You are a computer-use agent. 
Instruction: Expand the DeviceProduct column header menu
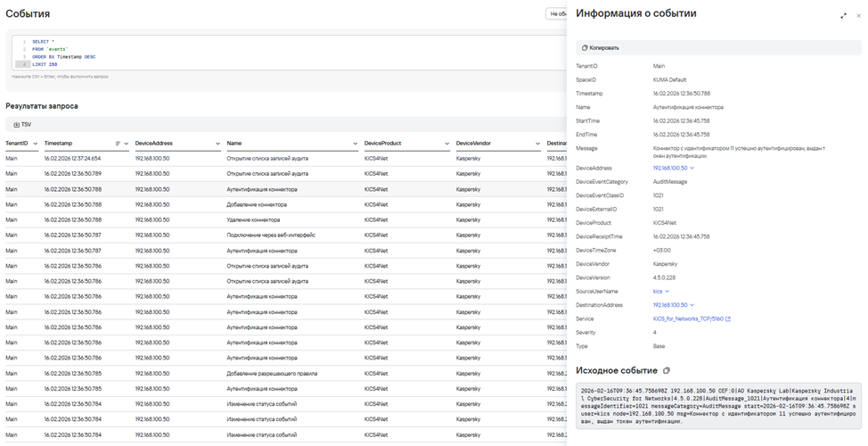coord(446,143)
